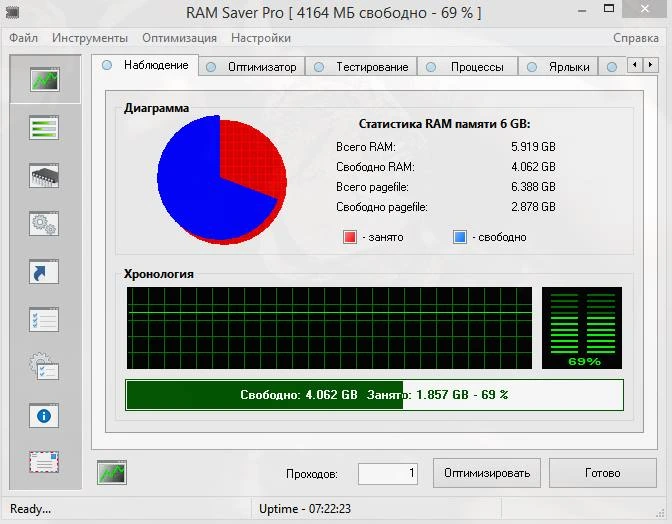Click the round bullet on Тестирование tab

(x=319, y=67)
